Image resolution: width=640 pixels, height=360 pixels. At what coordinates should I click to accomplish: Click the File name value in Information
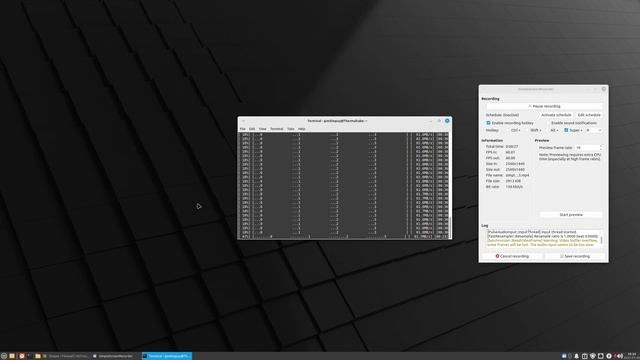click(517, 175)
